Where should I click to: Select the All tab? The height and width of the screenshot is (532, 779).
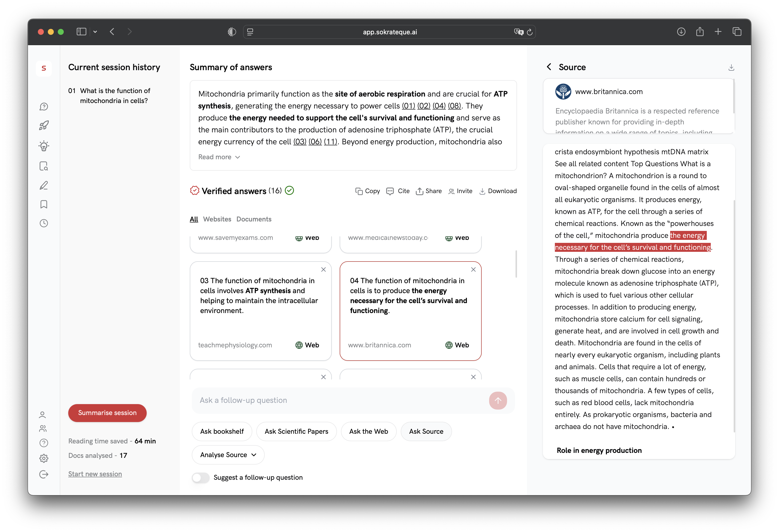pyautogui.click(x=194, y=219)
